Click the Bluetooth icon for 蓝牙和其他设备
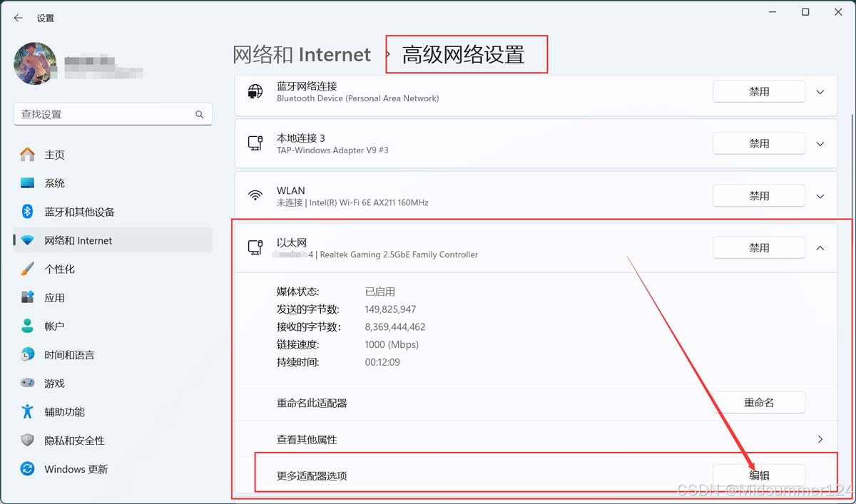856x504 pixels. click(x=27, y=212)
